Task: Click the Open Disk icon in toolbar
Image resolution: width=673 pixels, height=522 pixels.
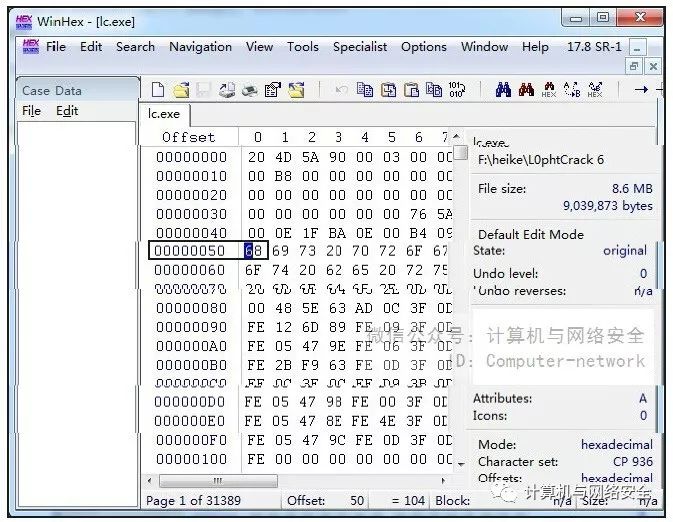Action: click(227, 90)
